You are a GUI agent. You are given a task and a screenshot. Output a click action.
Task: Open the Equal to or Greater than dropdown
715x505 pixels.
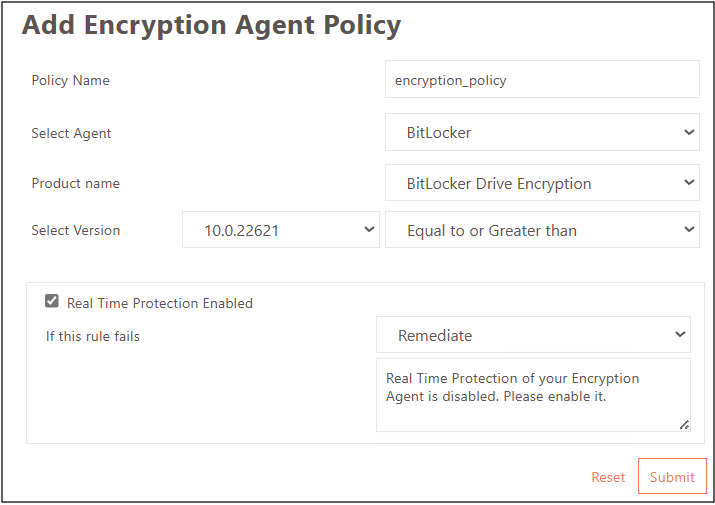point(541,230)
